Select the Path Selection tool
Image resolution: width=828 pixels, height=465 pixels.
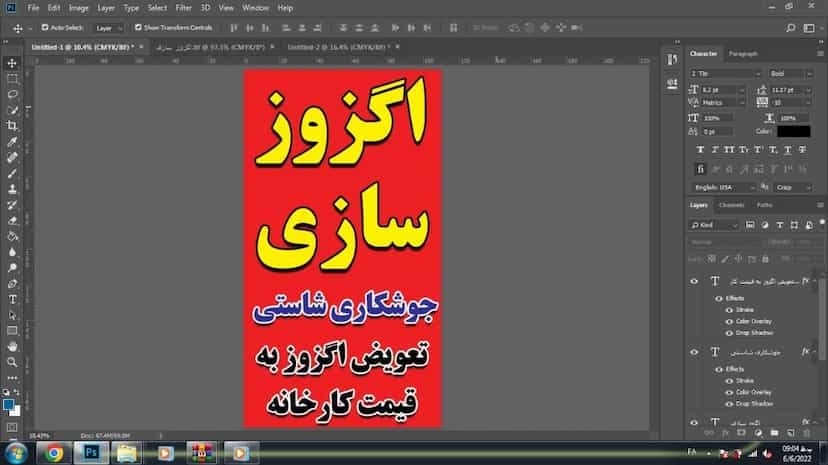click(12, 315)
